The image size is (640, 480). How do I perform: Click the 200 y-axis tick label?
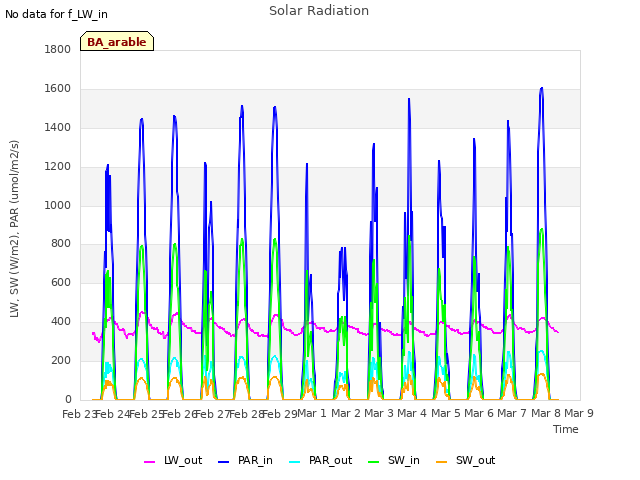(61, 360)
